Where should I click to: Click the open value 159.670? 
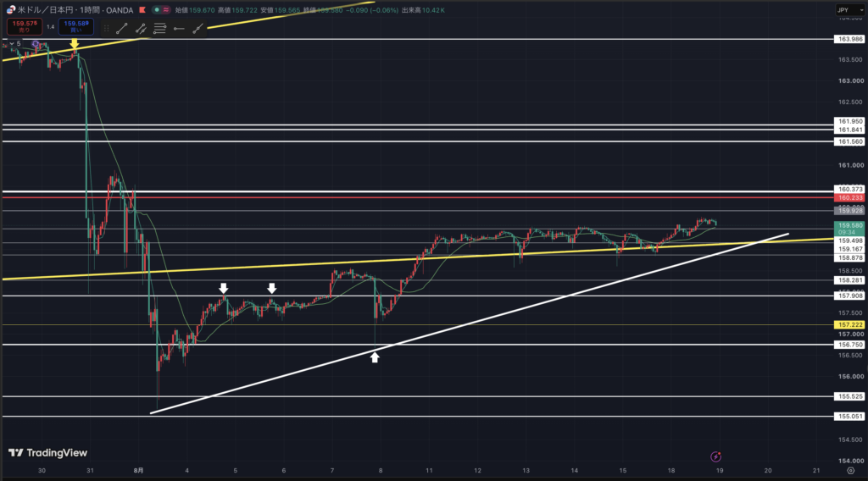[x=202, y=10]
